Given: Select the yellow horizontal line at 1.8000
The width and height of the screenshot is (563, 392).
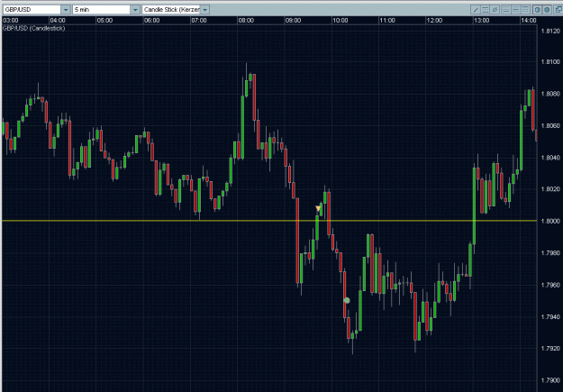Looking at the screenshot, I should click(x=269, y=221).
